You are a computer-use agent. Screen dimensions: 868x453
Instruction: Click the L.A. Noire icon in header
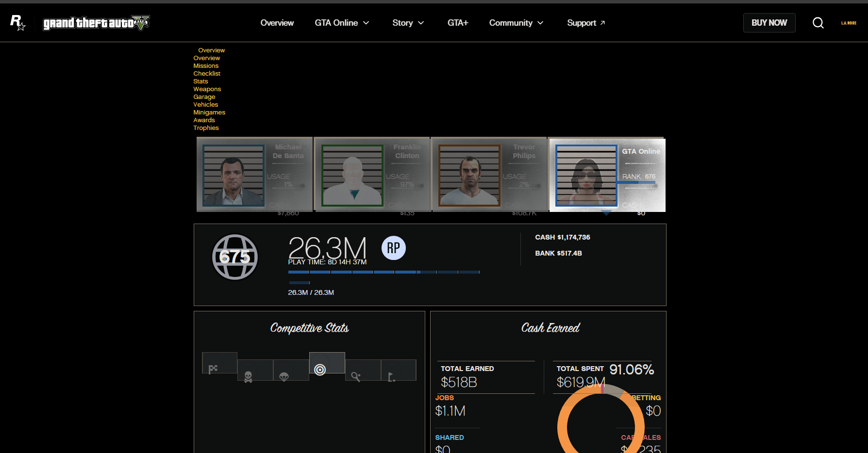pos(849,23)
